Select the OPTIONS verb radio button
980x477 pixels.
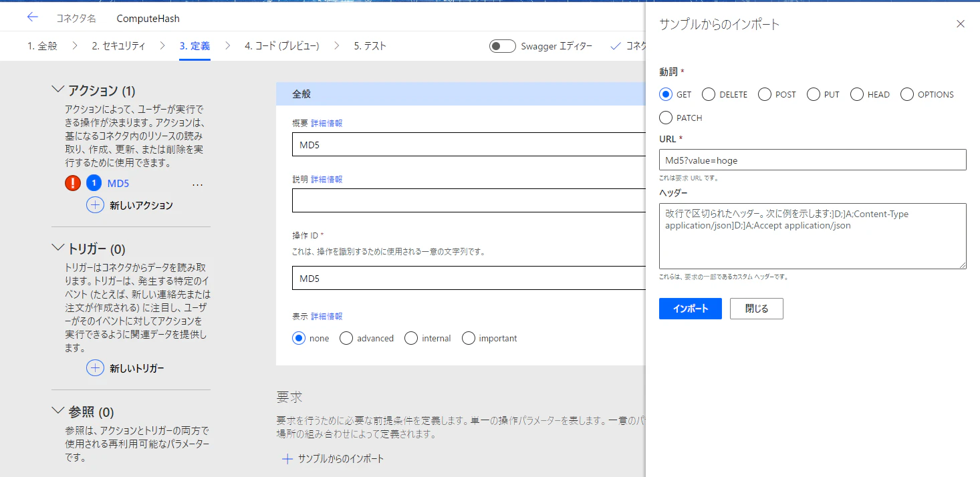(x=907, y=94)
